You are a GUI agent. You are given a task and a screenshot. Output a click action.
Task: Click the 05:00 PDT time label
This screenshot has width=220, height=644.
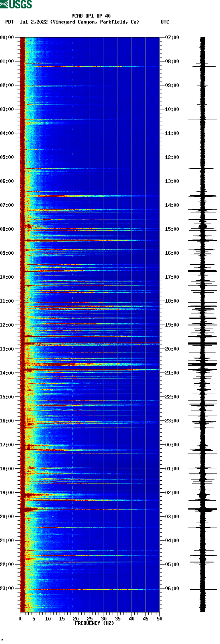[7, 157]
